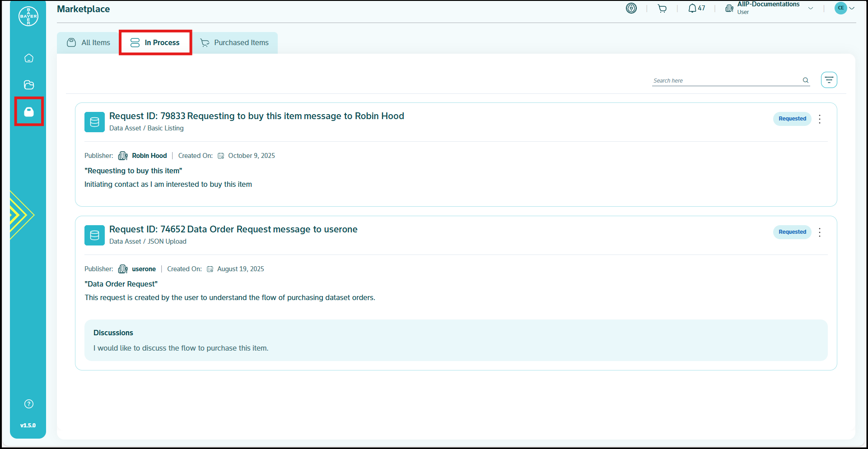868x449 pixels.
Task: Switch to the Purchased Items tab
Action: (x=235, y=42)
